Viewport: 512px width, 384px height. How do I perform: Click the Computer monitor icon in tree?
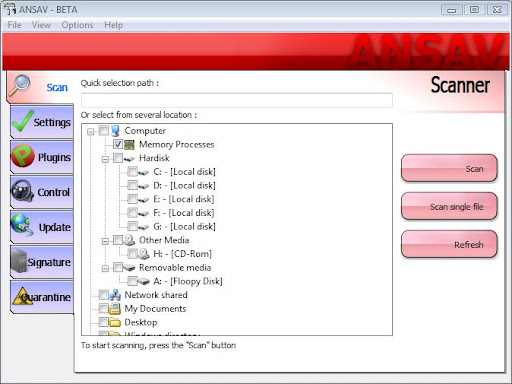[115, 131]
